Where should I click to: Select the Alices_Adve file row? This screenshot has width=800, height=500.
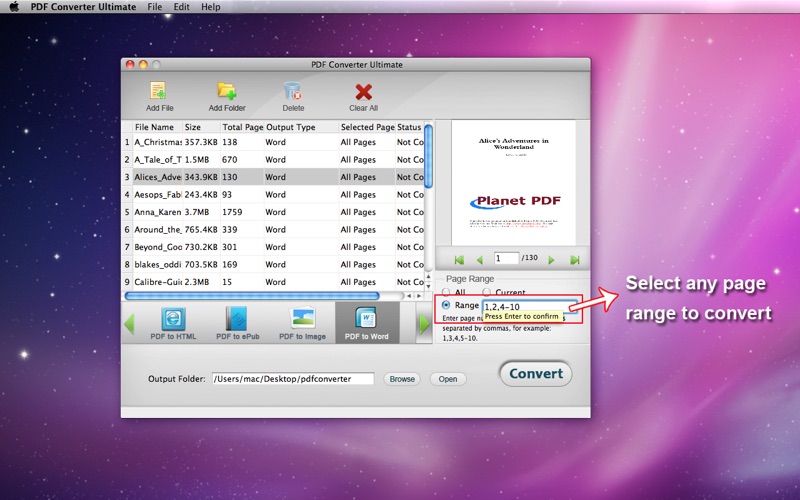tap(273, 177)
